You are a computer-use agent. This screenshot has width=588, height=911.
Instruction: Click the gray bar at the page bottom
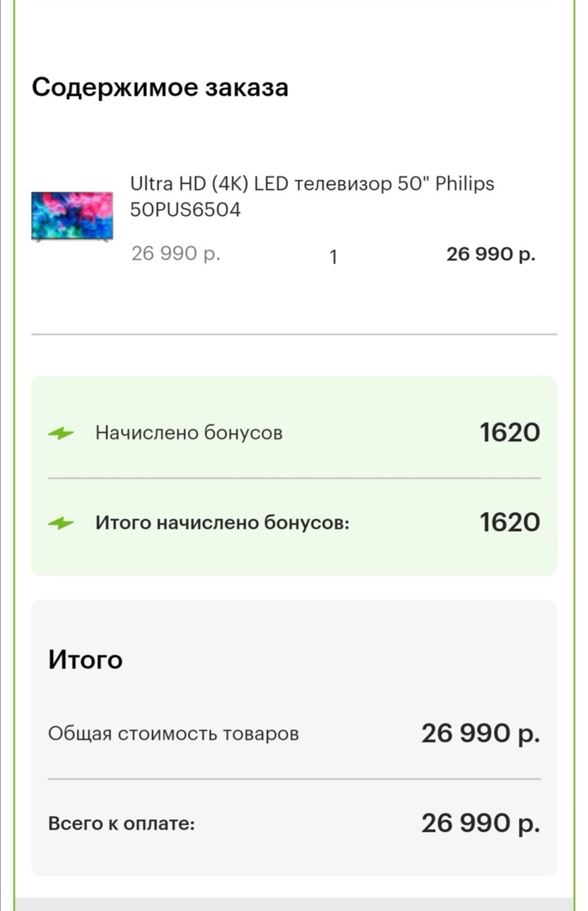[294, 903]
